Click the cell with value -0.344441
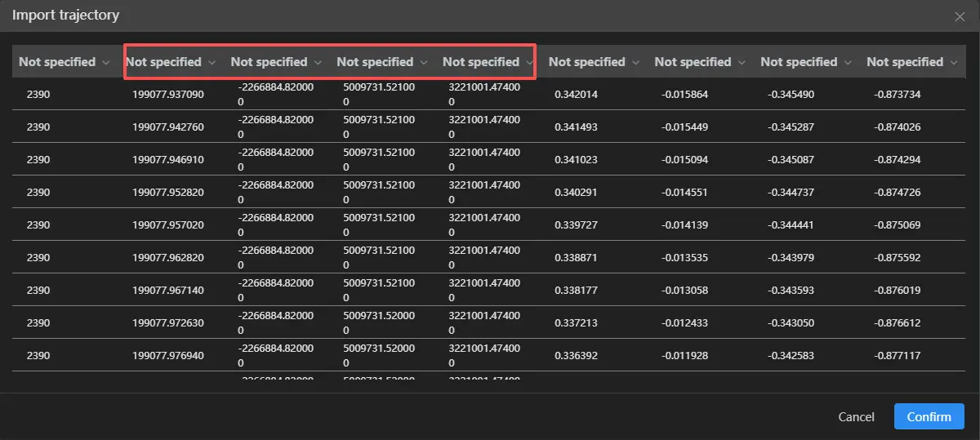Image resolution: width=980 pixels, height=440 pixels. [791, 225]
